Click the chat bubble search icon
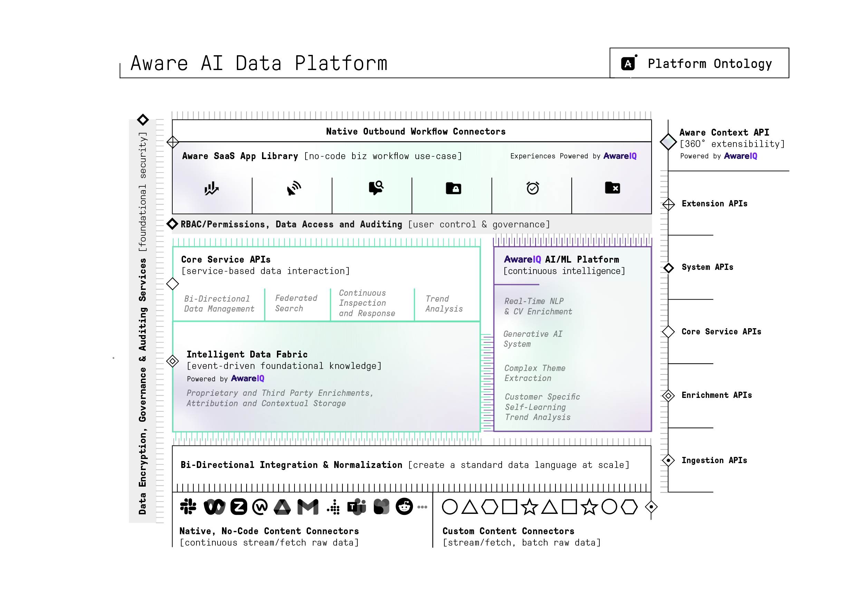868x606 pixels. [x=376, y=187]
